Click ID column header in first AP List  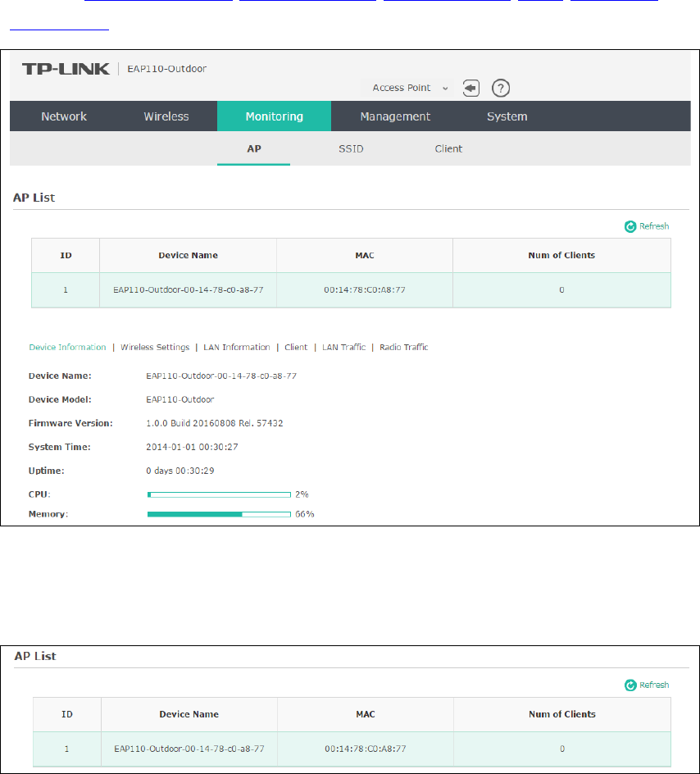(66, 255)
